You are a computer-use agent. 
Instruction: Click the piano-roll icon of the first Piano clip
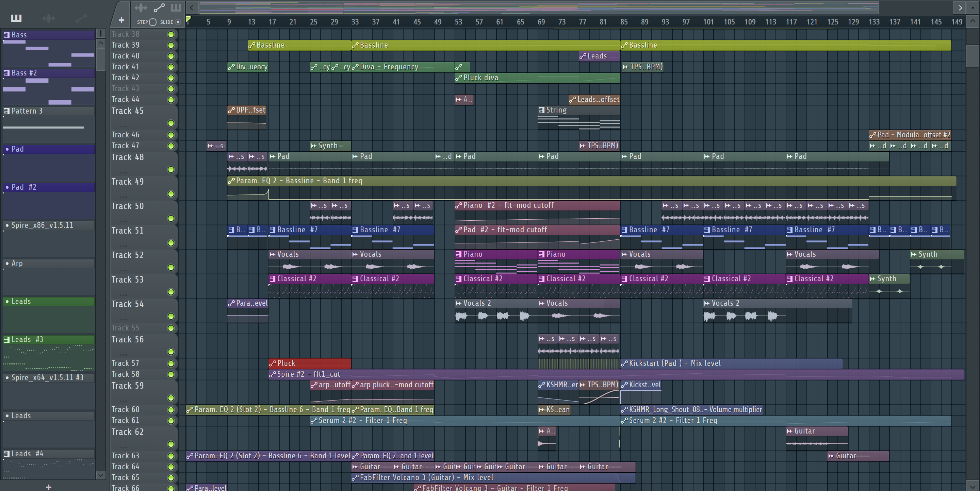coord(458,254)
